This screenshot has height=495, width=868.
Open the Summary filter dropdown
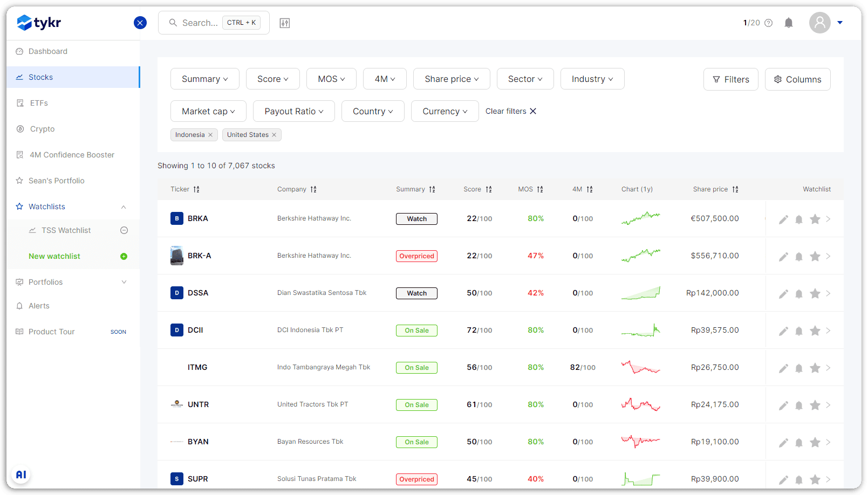(205, 79)
